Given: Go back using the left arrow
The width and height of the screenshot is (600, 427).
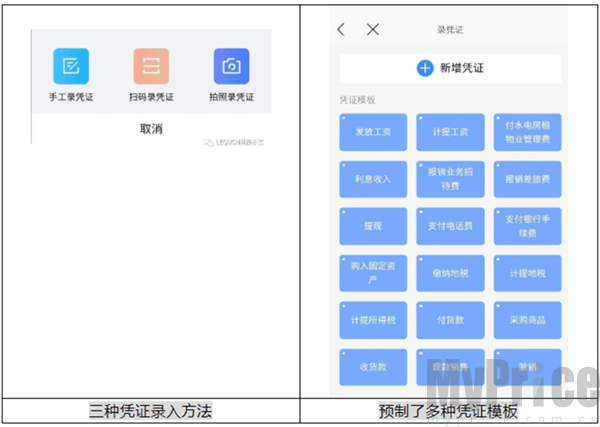Looking at the screenshot, I should tap(341, 29).
